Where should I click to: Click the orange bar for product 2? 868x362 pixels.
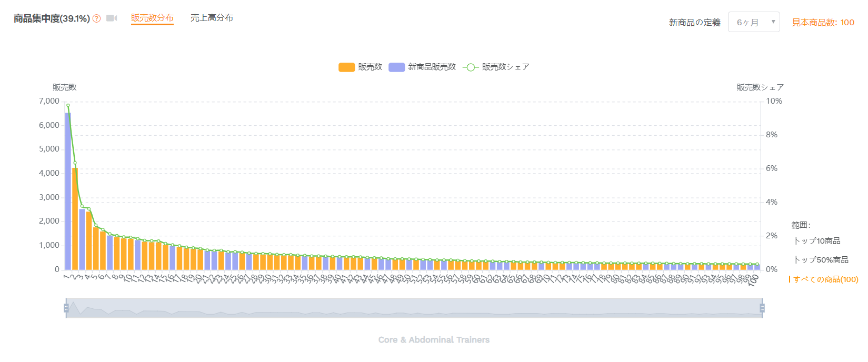[x=75, y=218]
